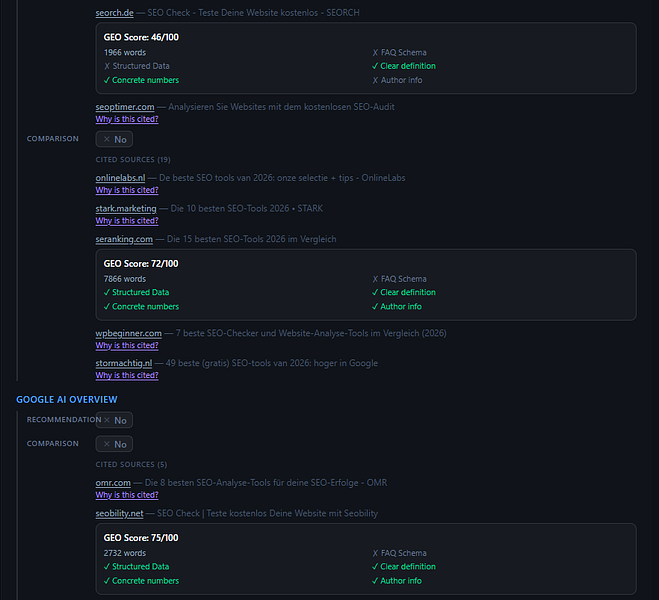Image resolution: width=659 pixels, height=600 pixels.
Task: Click the 'GEO Score: 75/100' heading
Action: tap(141, 538)
